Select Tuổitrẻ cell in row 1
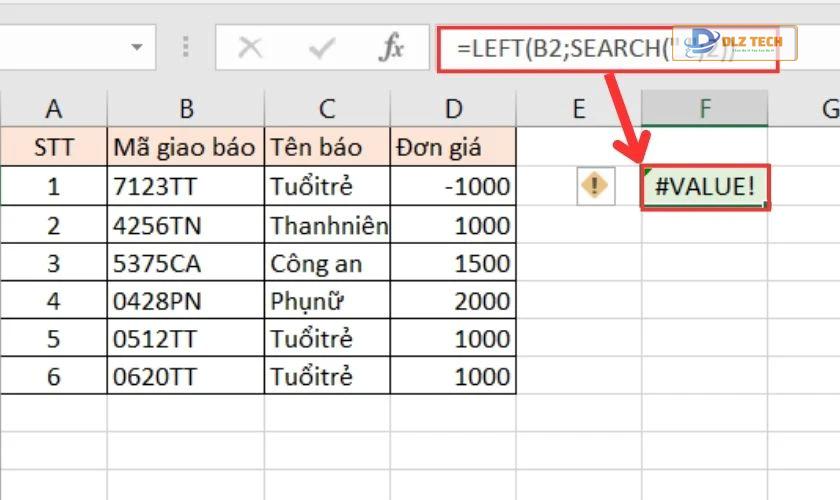 pos(327,186)
